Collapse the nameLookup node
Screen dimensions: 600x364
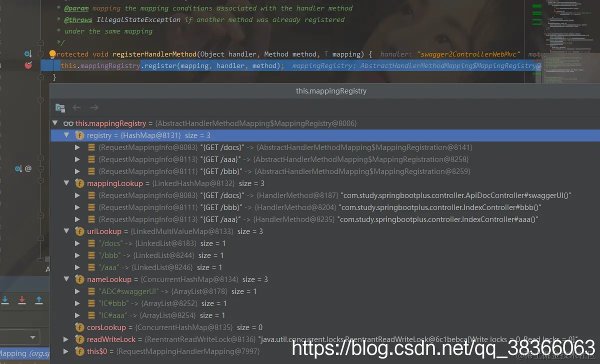tap(66, 279)
